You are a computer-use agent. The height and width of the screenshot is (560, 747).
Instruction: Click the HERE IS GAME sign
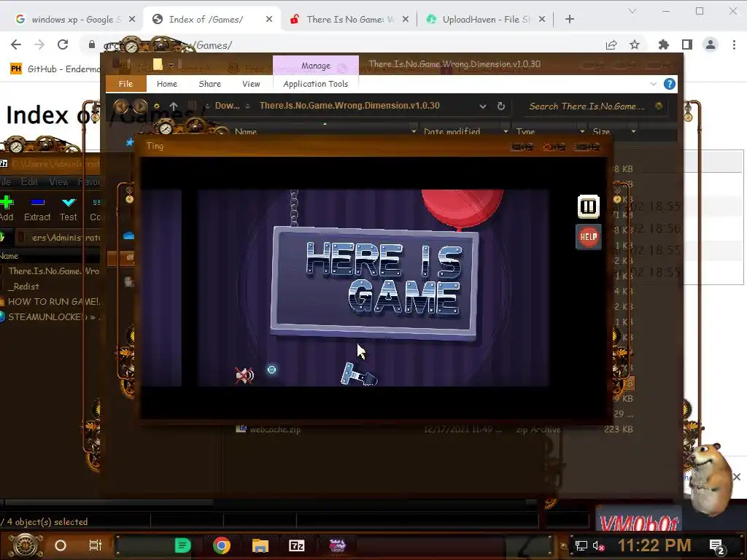[x=375, y=282]
